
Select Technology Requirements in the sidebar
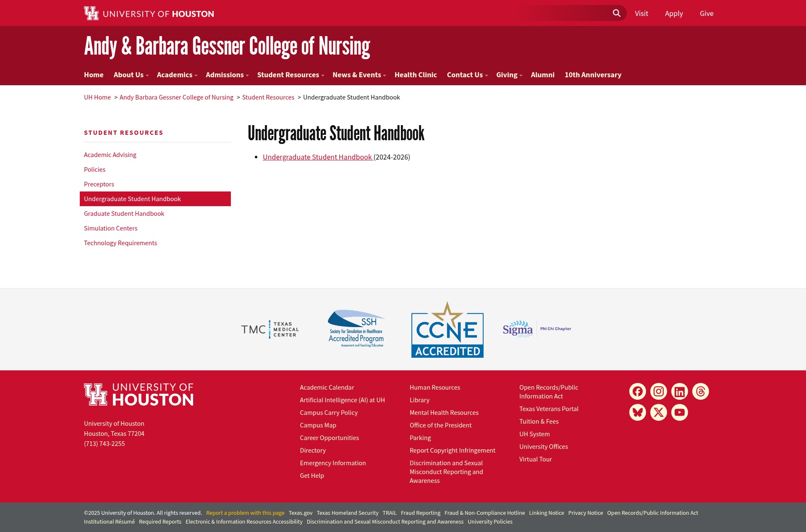[120, 243]
